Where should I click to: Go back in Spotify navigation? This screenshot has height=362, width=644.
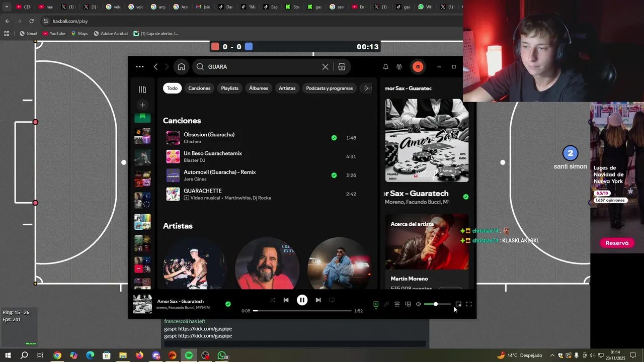(x=155, y=67)
